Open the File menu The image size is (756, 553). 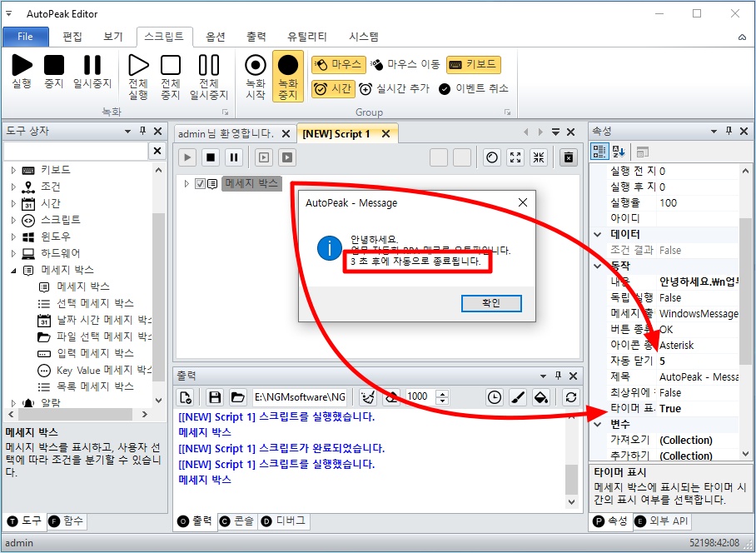[26, 37]
